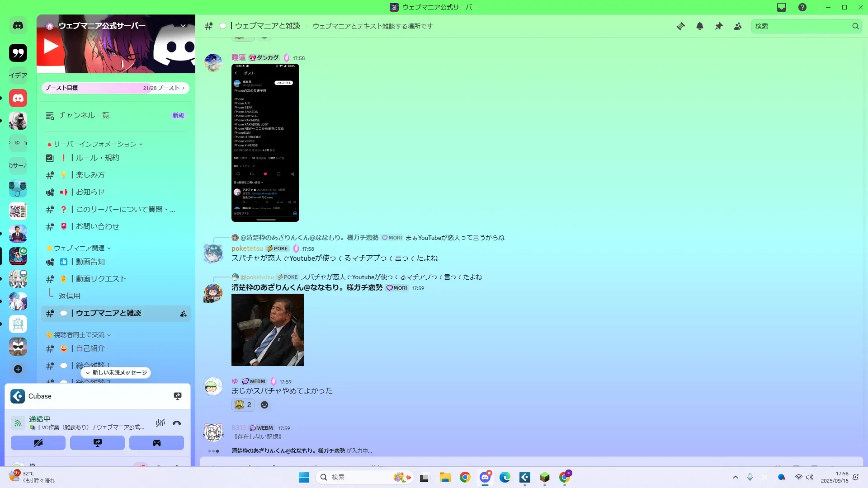Screen dimensions: 868x488
Task: Toggle screen share button in the voice panel
Action: 97,443
